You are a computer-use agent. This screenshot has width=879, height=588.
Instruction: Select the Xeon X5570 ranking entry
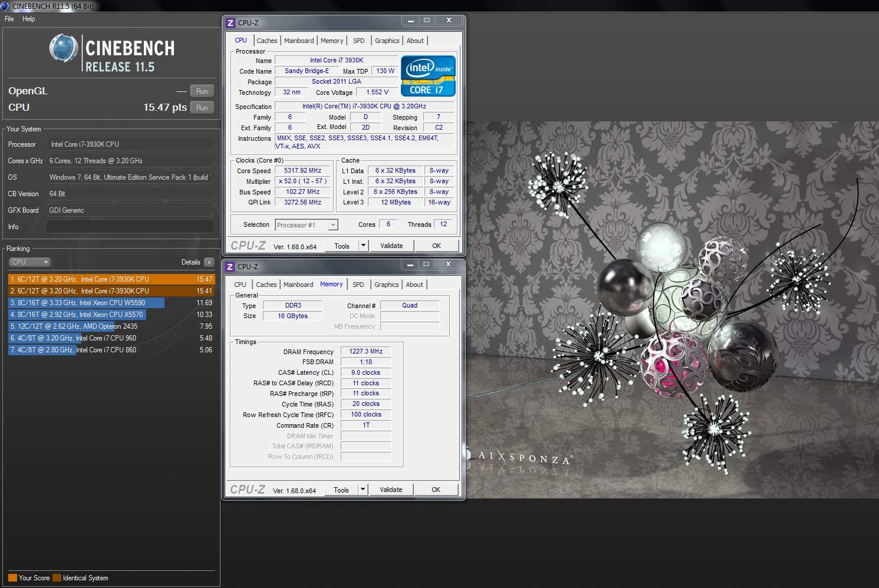111,315
